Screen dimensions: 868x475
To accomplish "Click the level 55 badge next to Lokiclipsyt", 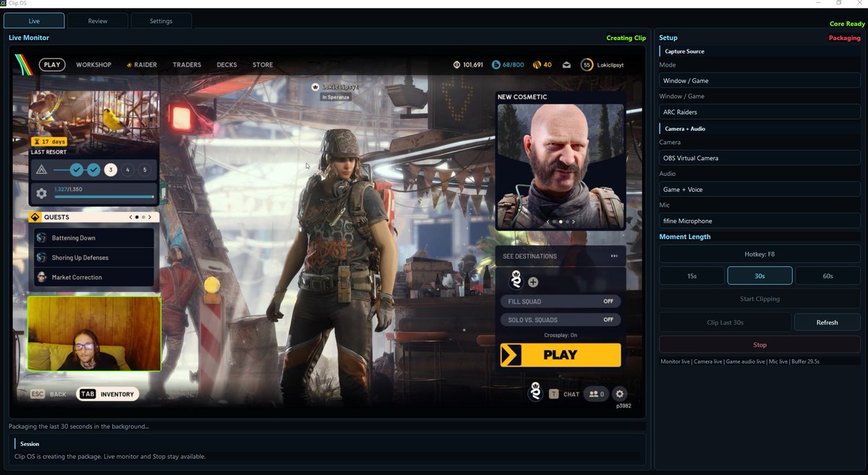I will point(587,64).
